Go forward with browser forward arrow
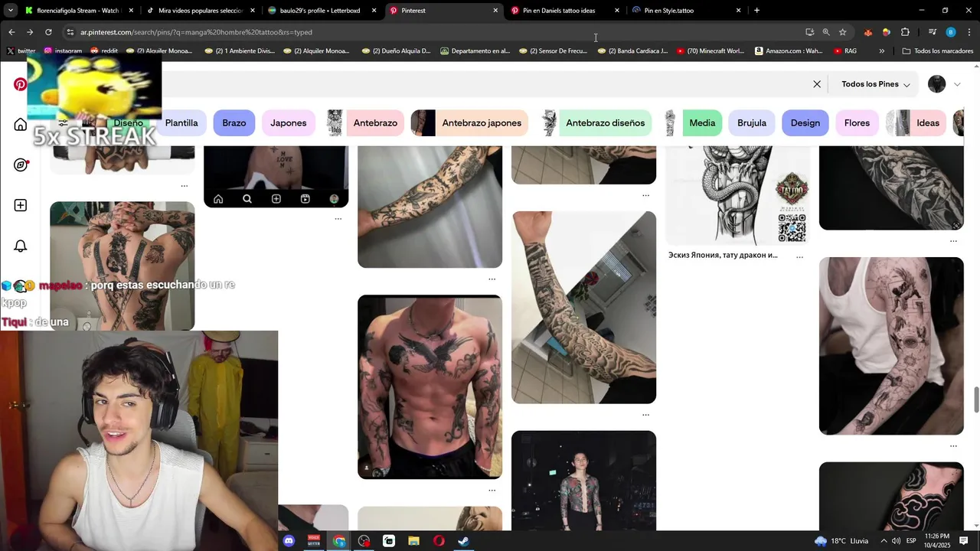 (30, 32)
